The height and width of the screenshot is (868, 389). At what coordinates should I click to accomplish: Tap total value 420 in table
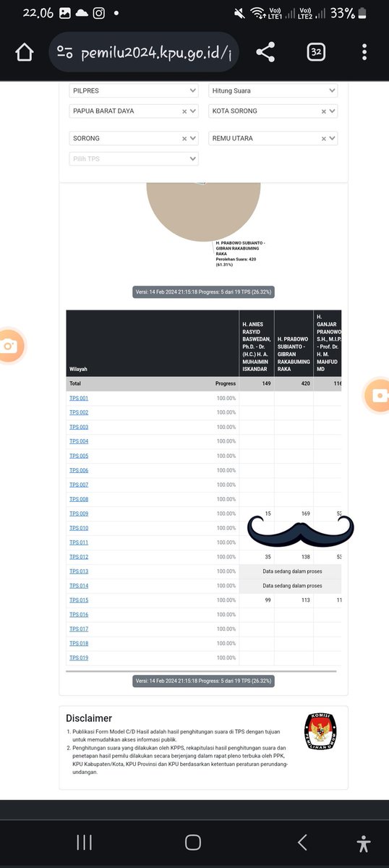305,384
